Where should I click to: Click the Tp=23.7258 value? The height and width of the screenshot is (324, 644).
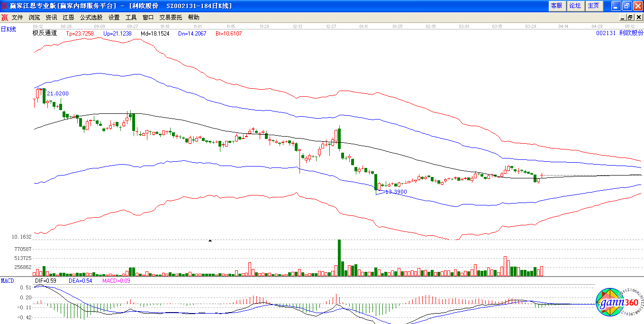click(x=80, y=34)
